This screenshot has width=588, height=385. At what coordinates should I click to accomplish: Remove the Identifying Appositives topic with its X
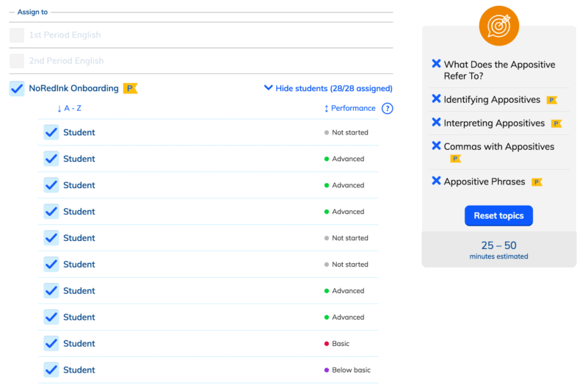coord(436,98)
